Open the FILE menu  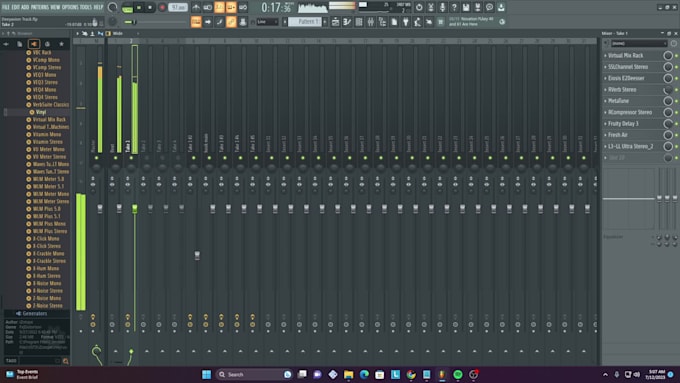(x=6, y=7)
